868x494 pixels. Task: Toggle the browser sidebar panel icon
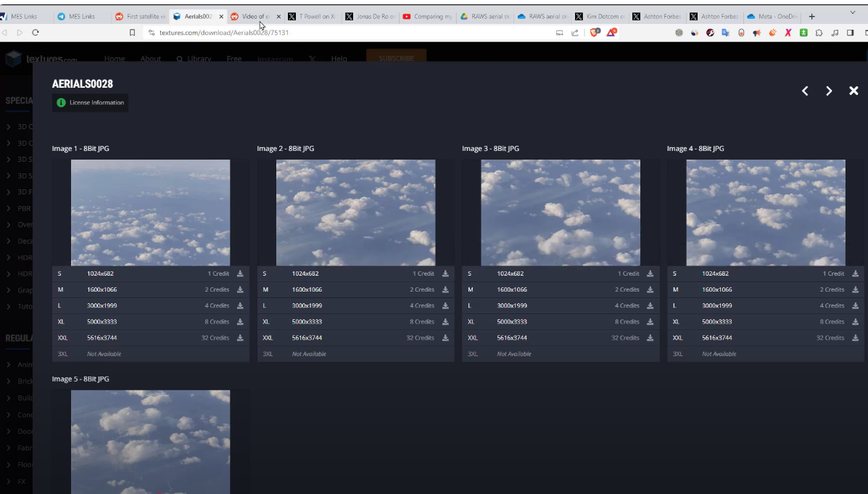pos(851,33)
